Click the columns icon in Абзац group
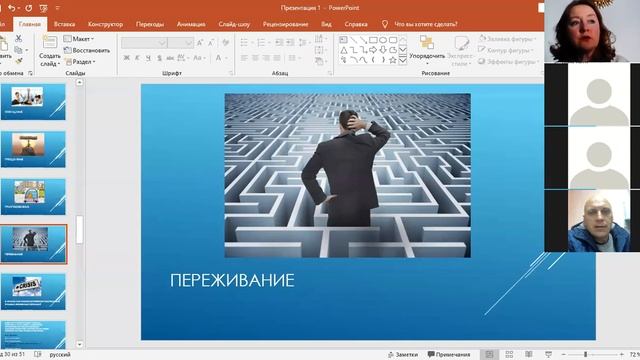 tap(293, 58)
